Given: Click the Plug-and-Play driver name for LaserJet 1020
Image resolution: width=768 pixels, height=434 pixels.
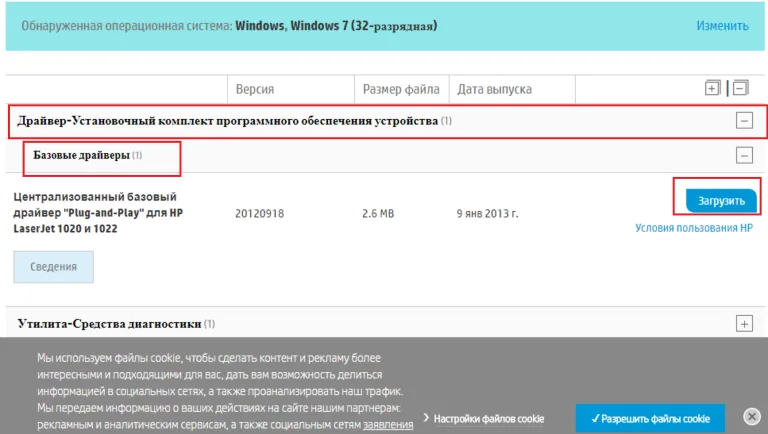Looking at the screenshot, I should pyautogui.click(x=98, y=213).
